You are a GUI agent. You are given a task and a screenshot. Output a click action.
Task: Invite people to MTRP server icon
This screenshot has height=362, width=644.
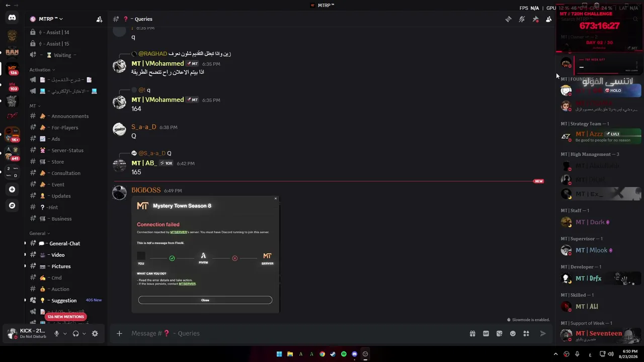[x=99, y=19]
